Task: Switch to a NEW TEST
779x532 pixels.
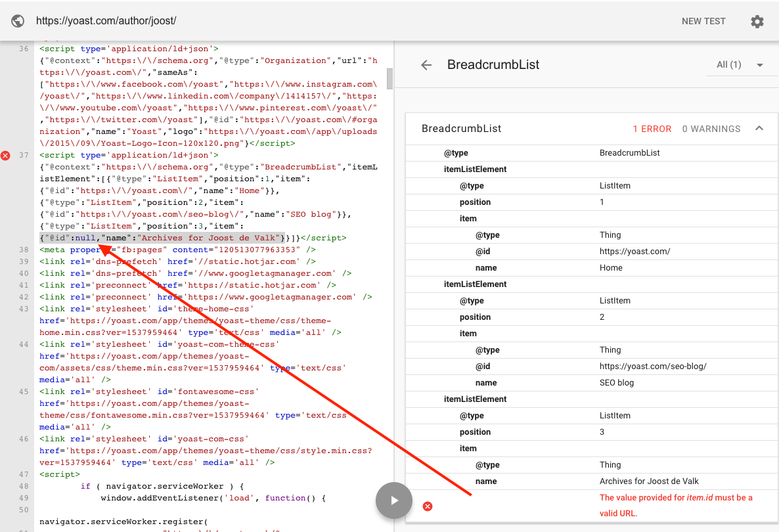Action: tap(703, 21)
